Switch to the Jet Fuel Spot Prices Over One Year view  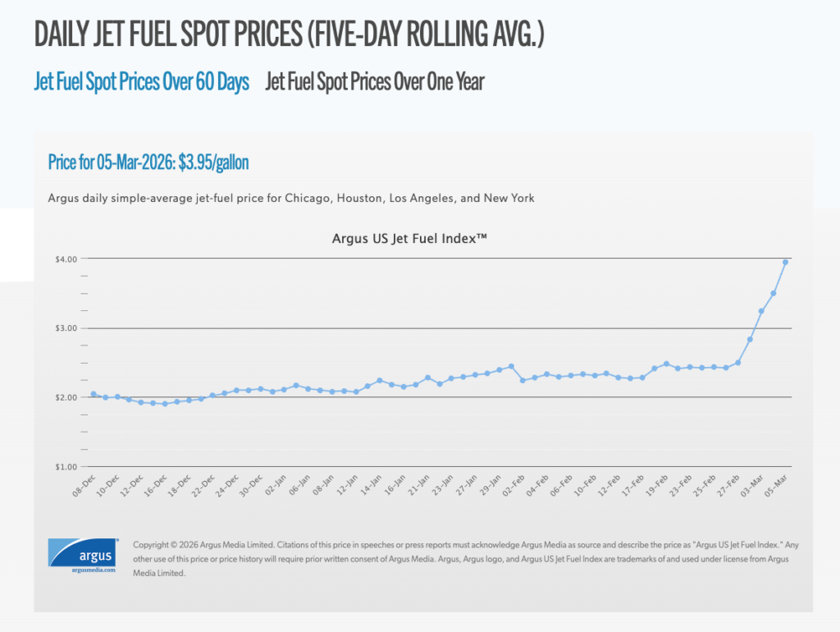(375, 81)
